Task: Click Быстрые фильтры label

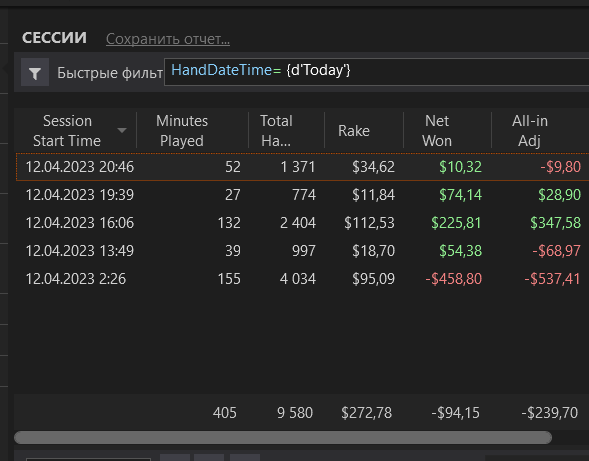Action: (x=110, y=73)
